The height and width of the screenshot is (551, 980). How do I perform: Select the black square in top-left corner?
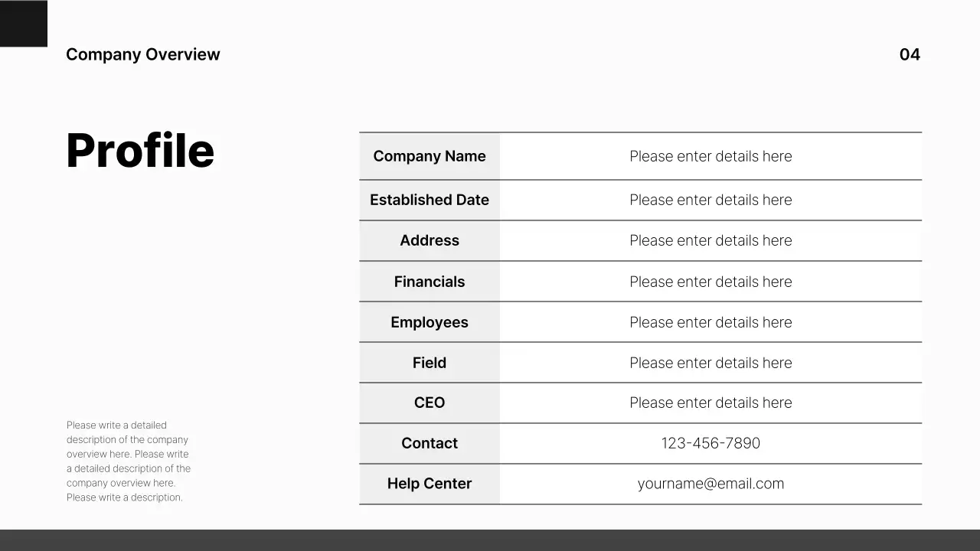tap(23, 23)
